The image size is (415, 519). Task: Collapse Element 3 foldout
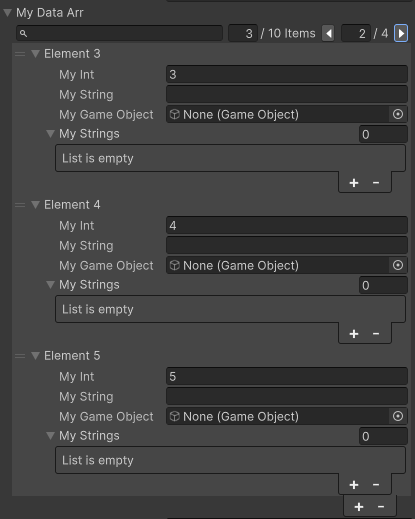35,54
